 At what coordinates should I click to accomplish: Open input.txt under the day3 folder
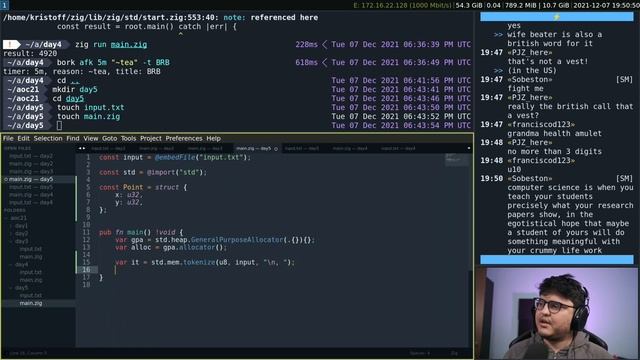pos(31,249)
